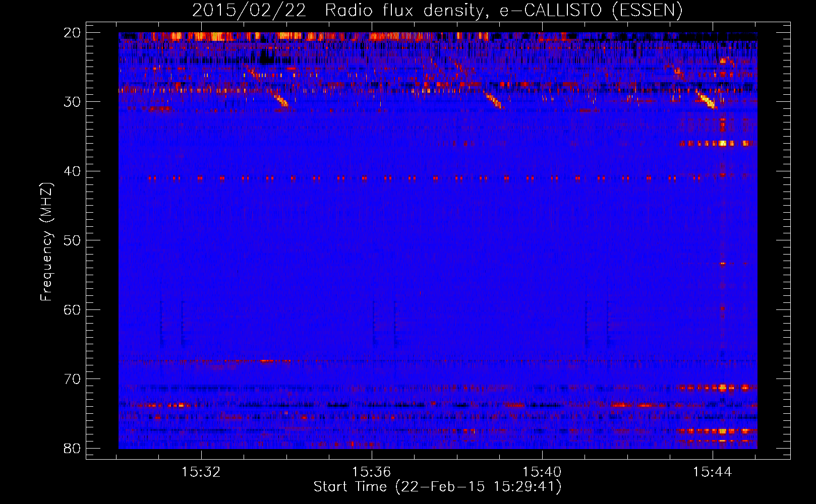Click the 15:36 time tick label
The image size is (816, 504).
[372, 472]
